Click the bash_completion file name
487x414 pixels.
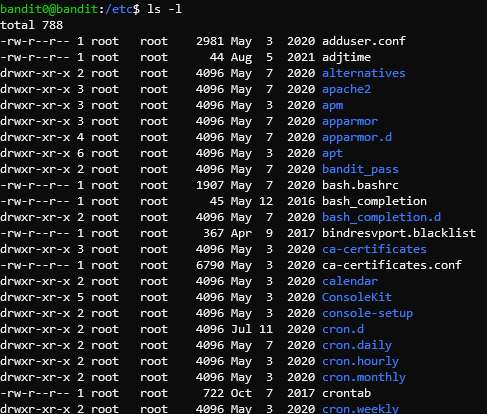374,201
